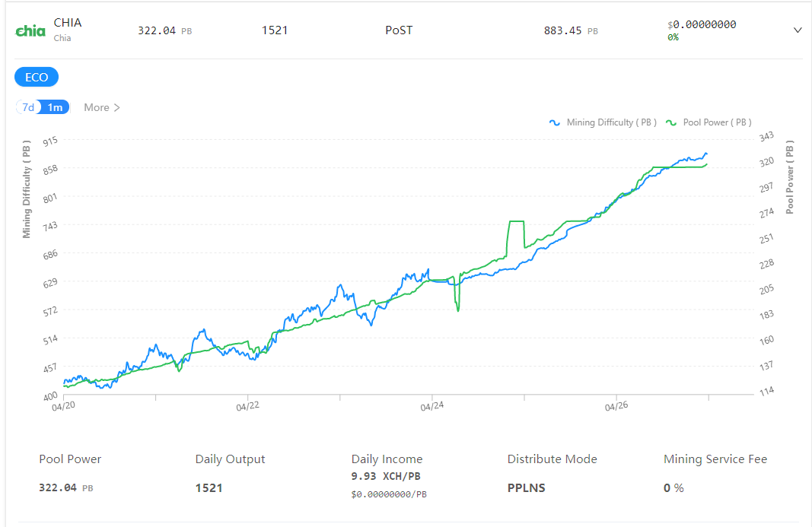Click the 883.45 PB network difficulty value

coord(571,30)
